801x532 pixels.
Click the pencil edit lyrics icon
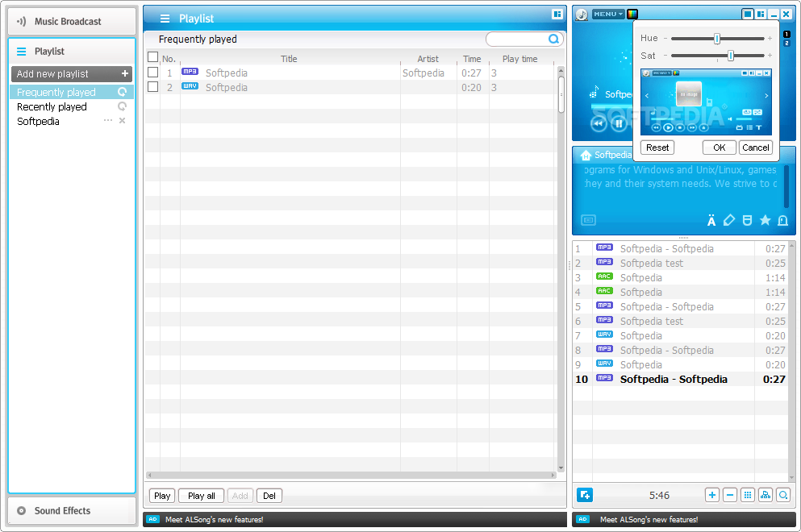coord(729,220)
